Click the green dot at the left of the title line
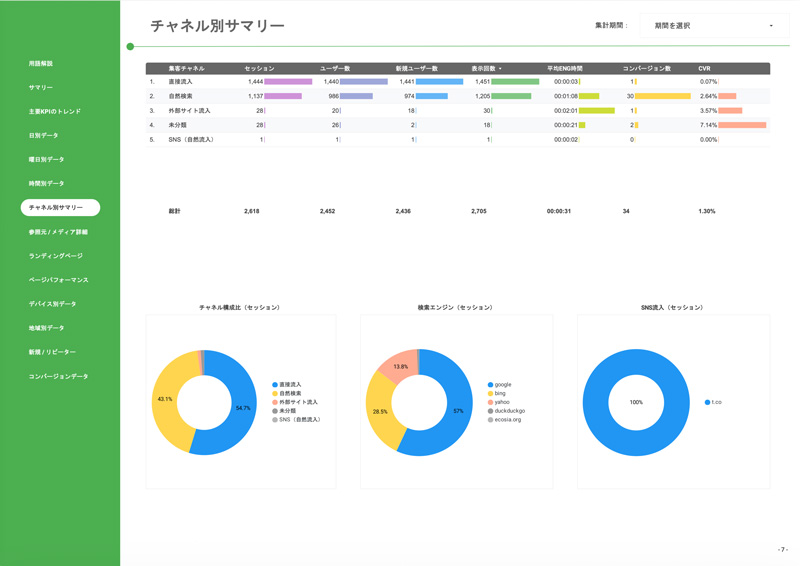 click(130, 47)
